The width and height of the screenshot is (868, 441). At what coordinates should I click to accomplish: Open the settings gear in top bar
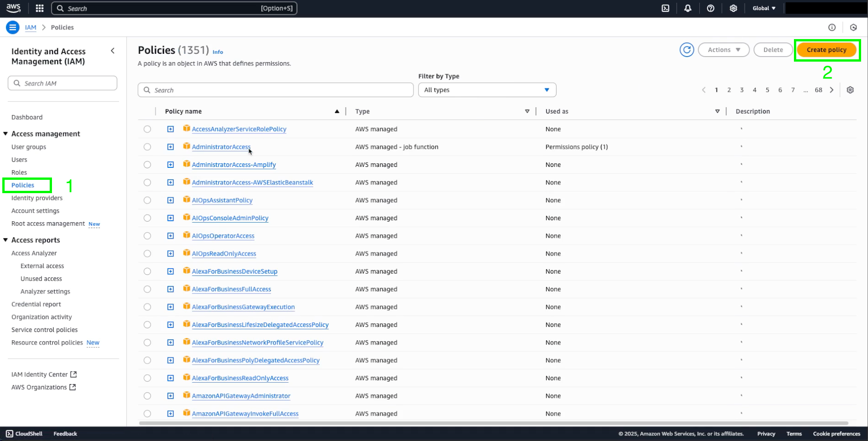(733, 8)
